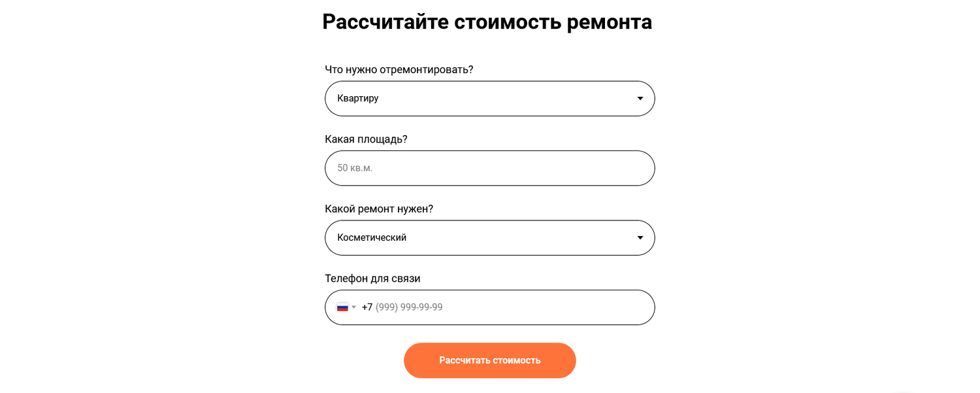The width and height of the screenshot is (980, 393).
Task: Click the black triangle arrow beside Квартиру
Action: coord(640,99)
